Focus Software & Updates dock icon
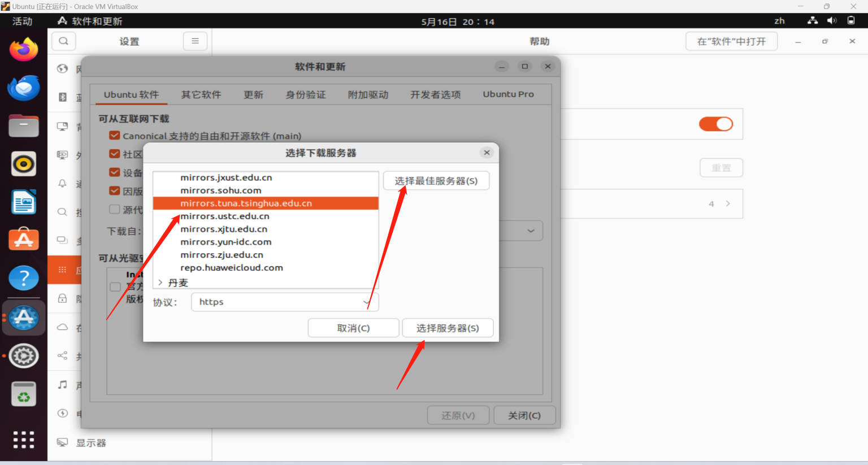This screenshot has height=465, width=868. tap(24, 318)
